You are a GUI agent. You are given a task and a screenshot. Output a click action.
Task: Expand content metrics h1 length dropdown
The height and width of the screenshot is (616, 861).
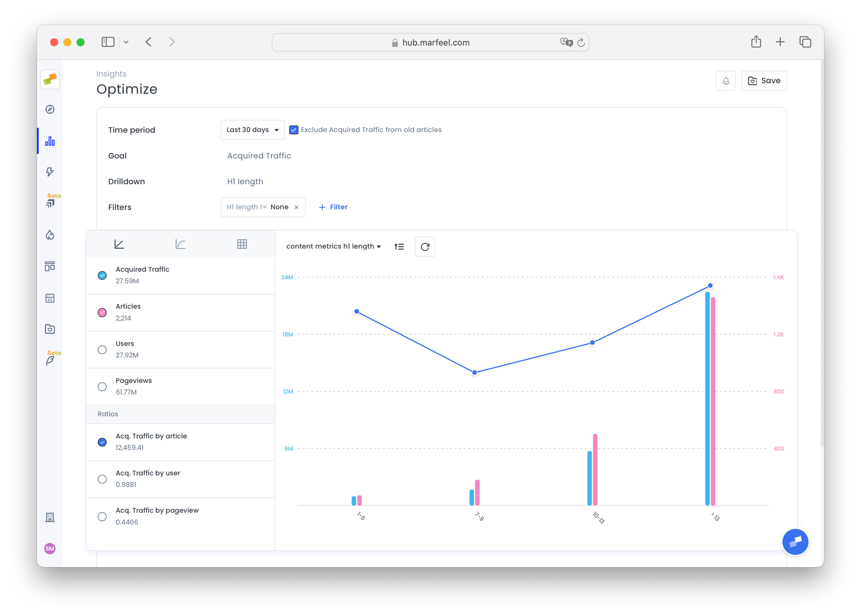coord(333,247)
